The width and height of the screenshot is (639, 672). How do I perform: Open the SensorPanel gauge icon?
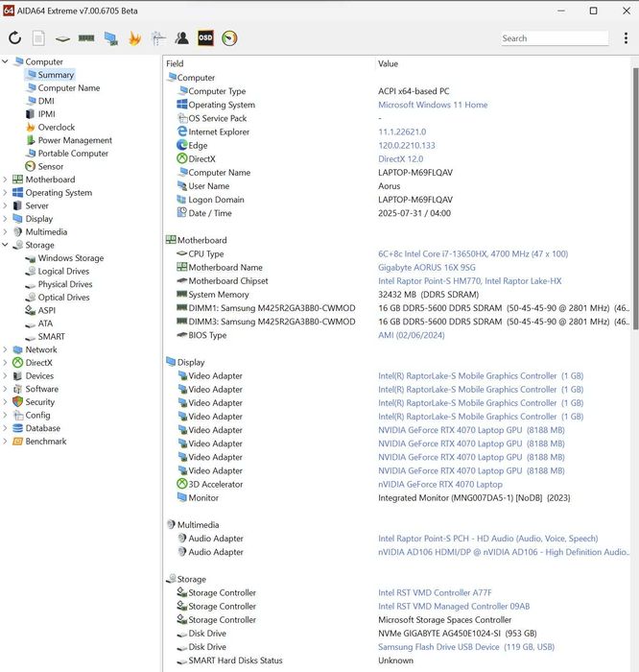[229, 38]
